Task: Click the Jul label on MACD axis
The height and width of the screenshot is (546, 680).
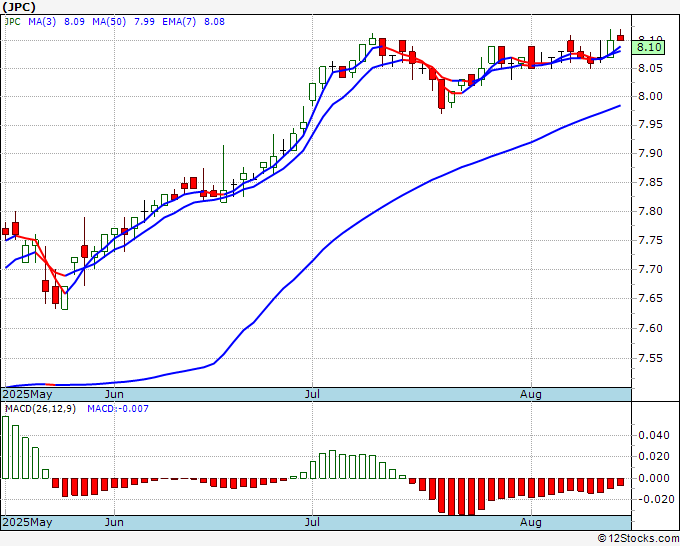Action: (312, 522)
